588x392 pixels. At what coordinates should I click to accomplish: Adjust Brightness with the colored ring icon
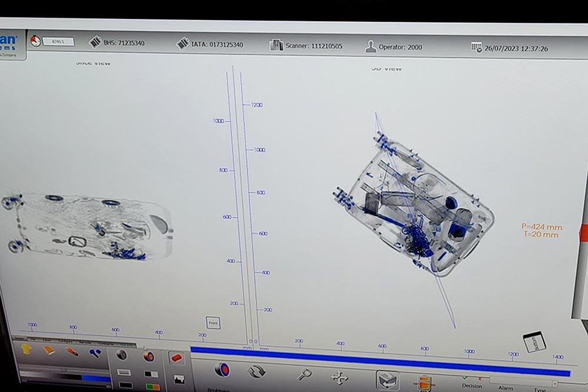click(222, 370)
